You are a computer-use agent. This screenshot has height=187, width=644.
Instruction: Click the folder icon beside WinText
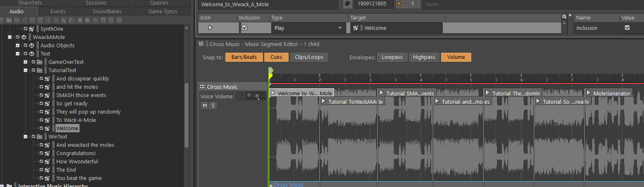pos(39,137)
